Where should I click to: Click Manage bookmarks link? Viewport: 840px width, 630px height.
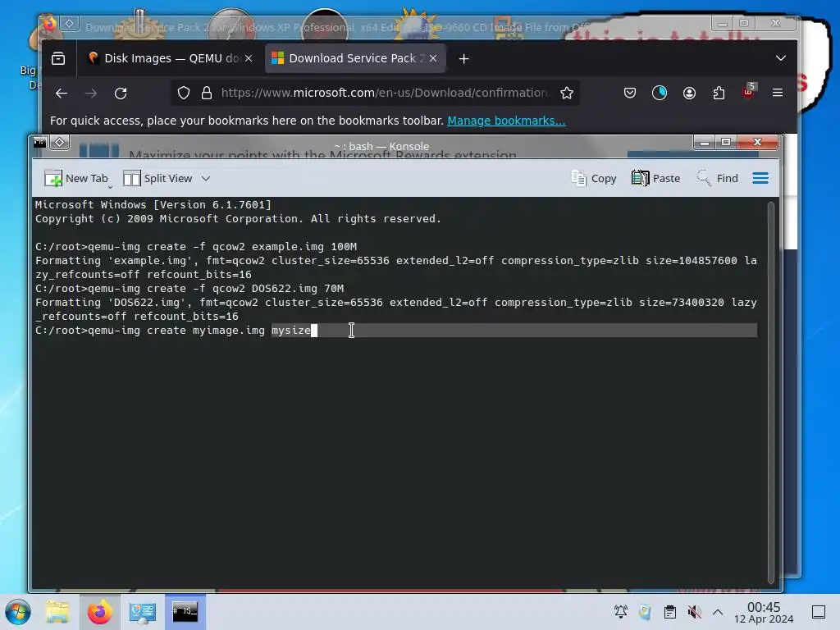tap(506, 121)
